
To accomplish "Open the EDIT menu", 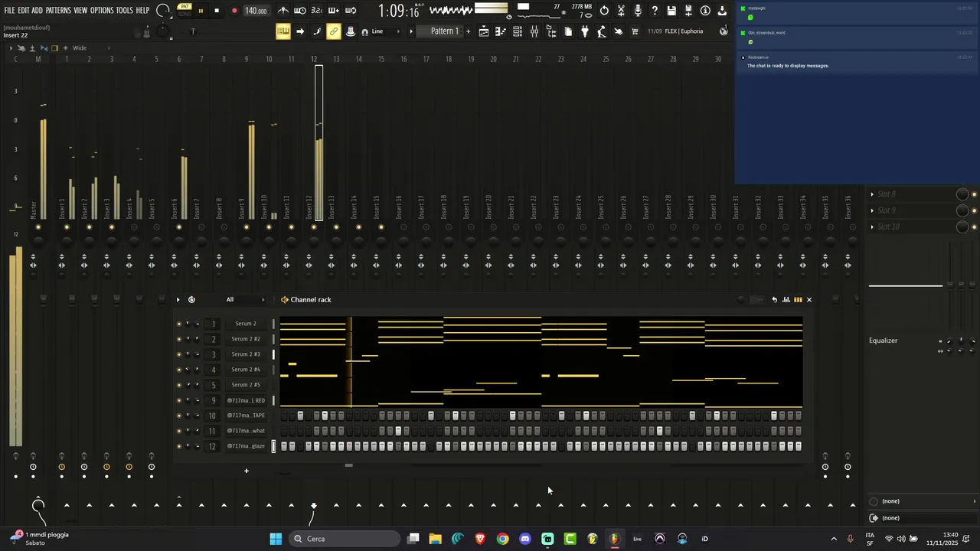I will point(24,11).
